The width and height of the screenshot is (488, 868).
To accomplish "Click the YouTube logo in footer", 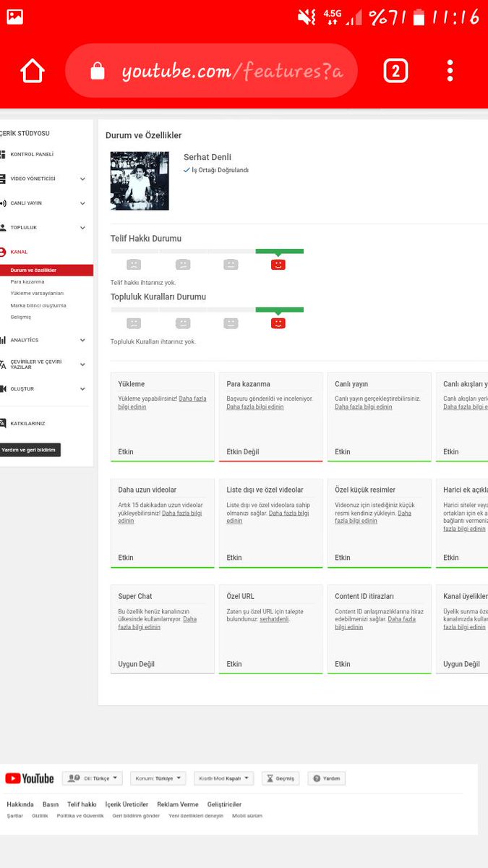I will click(x=30, y=778).
